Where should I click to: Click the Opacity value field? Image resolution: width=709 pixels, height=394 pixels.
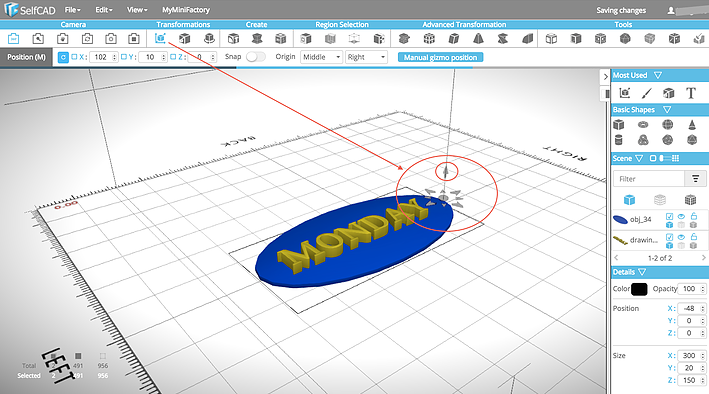point(692,289)
